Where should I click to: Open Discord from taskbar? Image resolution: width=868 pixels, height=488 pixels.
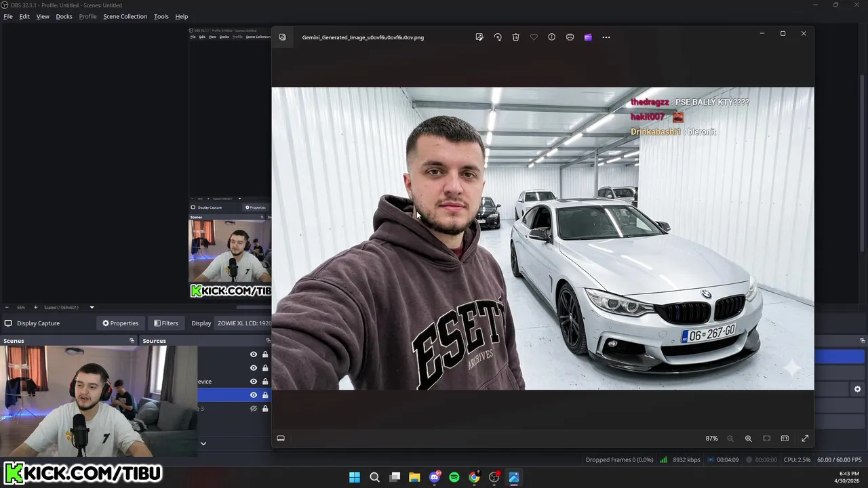435,477
